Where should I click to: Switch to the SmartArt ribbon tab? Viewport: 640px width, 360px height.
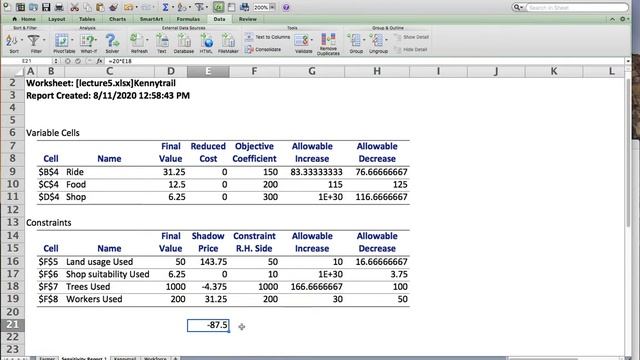pos(151,19)
